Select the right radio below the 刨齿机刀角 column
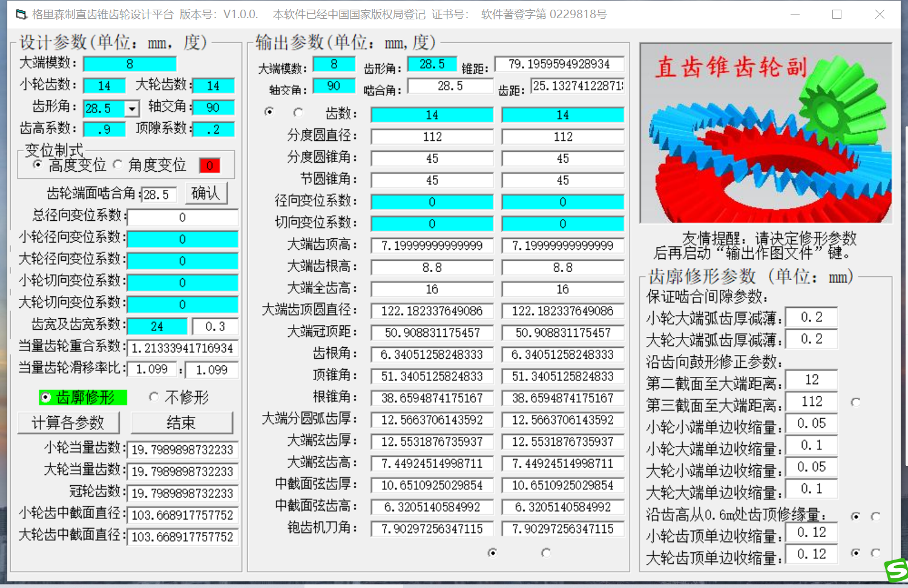 546,552
